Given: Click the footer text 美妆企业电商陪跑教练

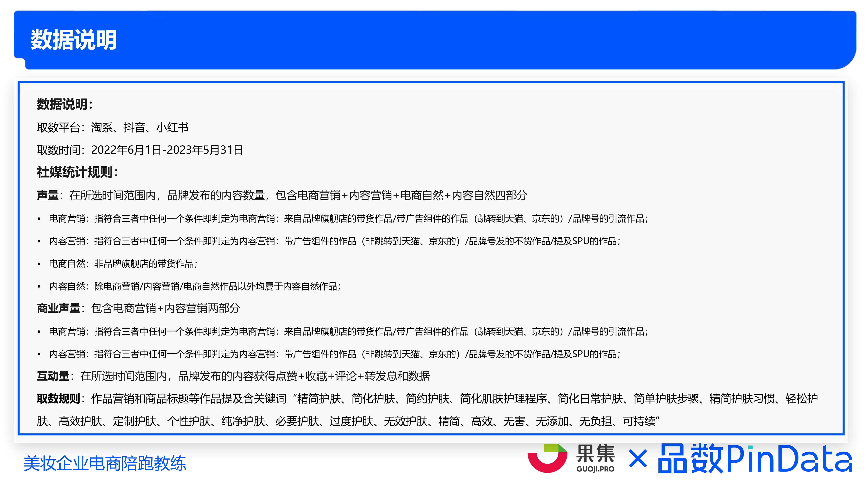Looking at the screenshot, I should pyautogui.click(x=105, y=463).
